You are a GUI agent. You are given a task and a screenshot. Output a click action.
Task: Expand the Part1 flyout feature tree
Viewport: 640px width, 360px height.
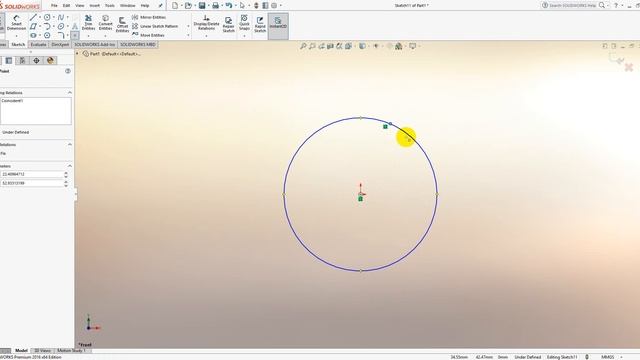pyautogui.click(x=77, y=53)
